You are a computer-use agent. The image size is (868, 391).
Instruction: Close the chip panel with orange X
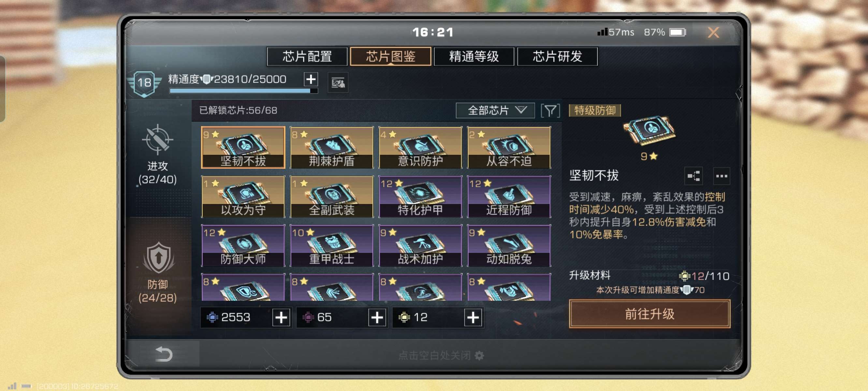(x=713, y=33)
